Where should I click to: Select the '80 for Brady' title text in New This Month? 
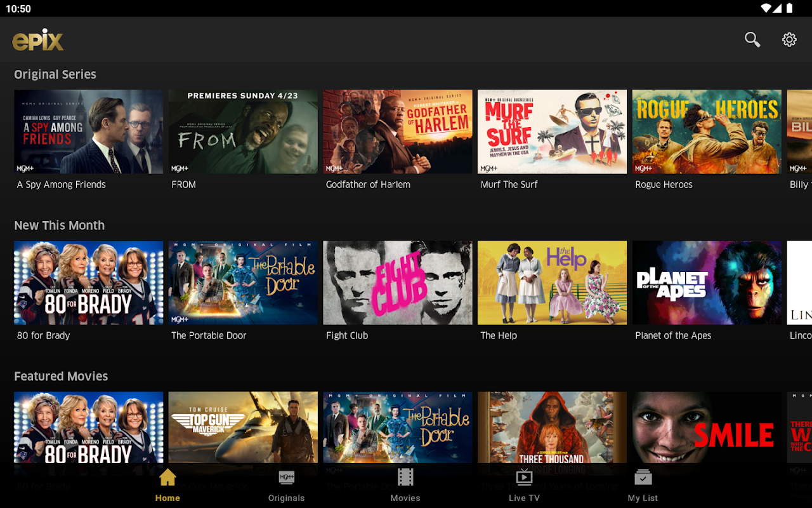(x=44, y=336)
